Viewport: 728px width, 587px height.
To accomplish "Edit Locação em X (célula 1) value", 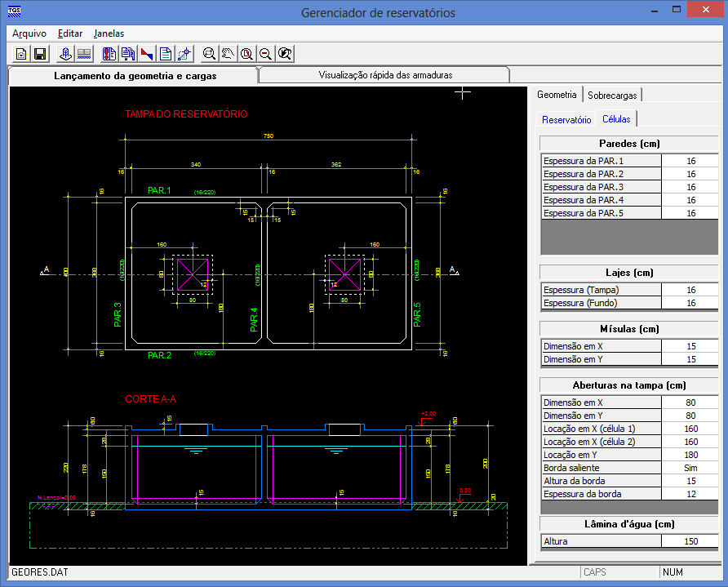I will (690, 428).
